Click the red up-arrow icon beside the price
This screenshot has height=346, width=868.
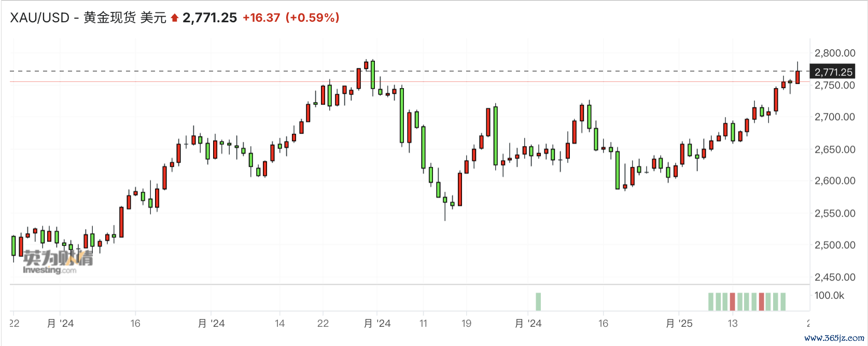(x=175, y=18)
